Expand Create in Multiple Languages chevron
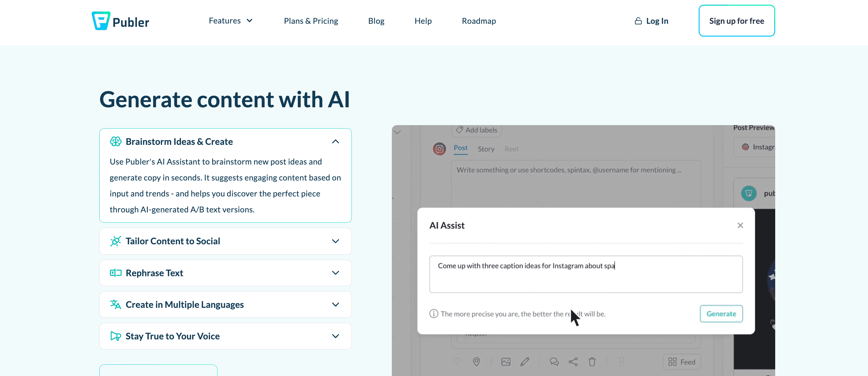Viewport: 868px width, 376px height. coord(335,304)
